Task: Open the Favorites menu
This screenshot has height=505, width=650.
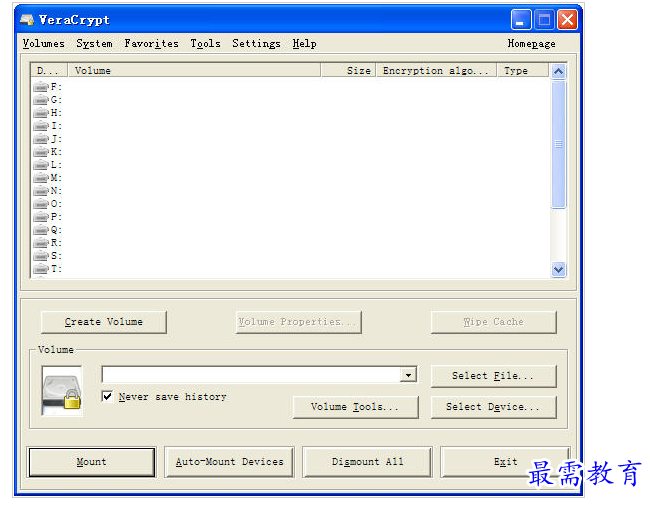Action: 151,44
